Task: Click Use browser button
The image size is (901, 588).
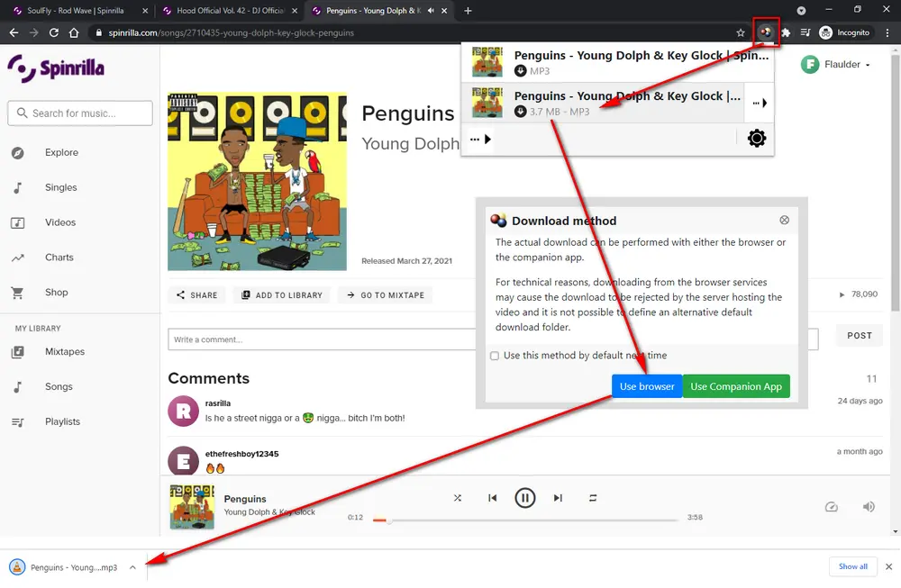Action: click(646, 386)
